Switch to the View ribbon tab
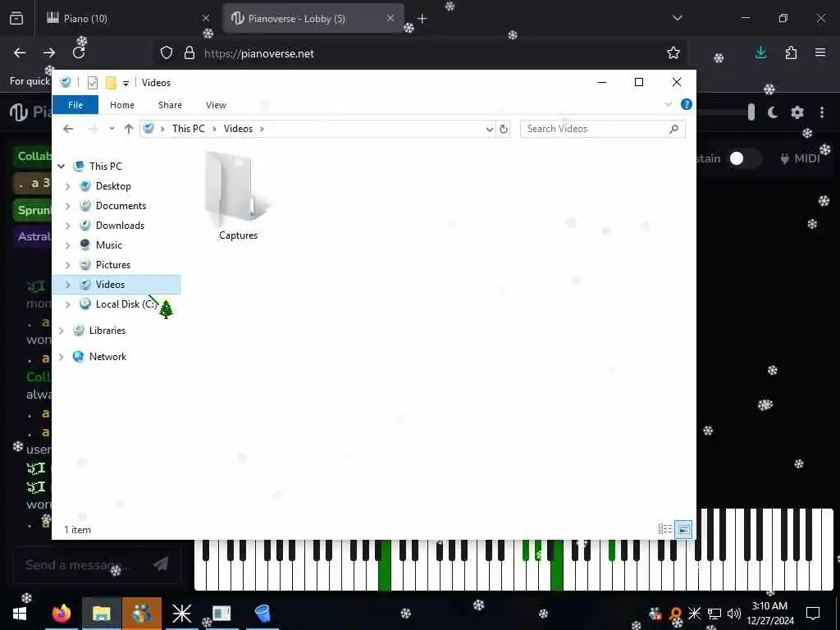This screenshot has height=630, width=840. (x=216, y=105)
